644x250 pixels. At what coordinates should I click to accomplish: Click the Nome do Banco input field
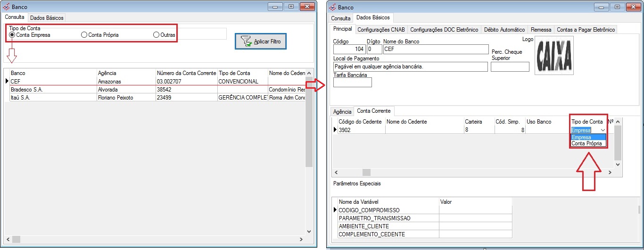(x=435, y=49)
